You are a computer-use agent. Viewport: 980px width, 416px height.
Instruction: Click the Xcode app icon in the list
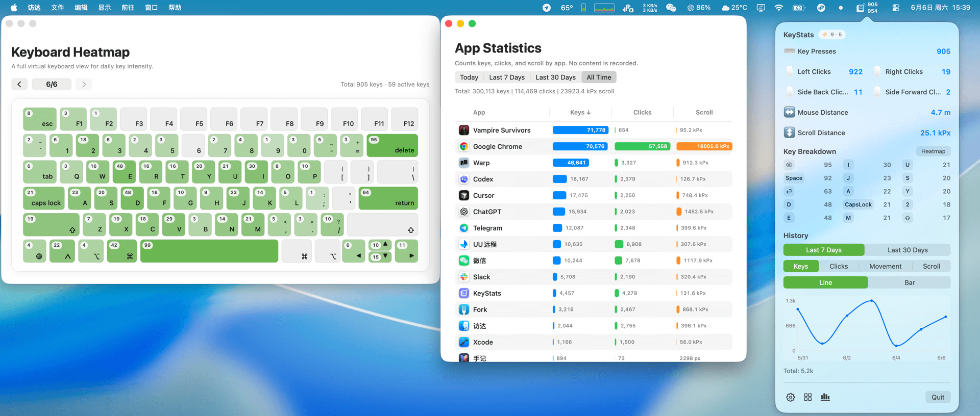point(464,342)
